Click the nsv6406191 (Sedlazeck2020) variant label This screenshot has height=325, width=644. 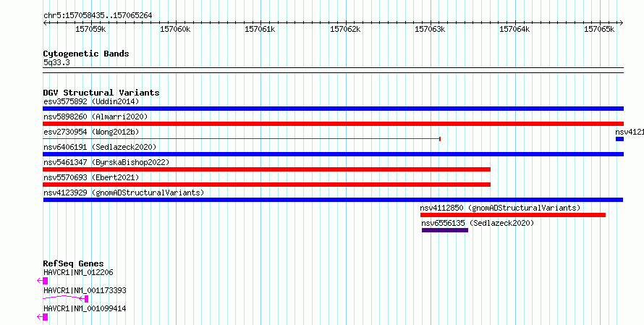(x=100, y=147)
